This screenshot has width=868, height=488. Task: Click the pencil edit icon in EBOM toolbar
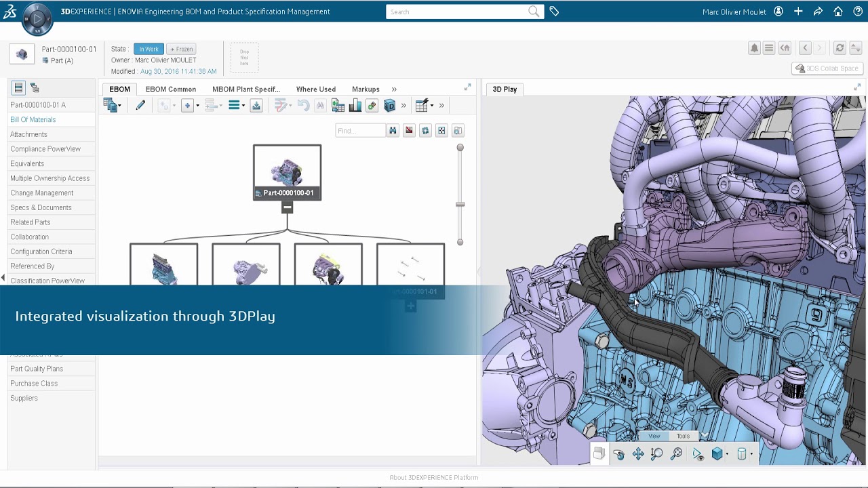[x=140, y=105]
